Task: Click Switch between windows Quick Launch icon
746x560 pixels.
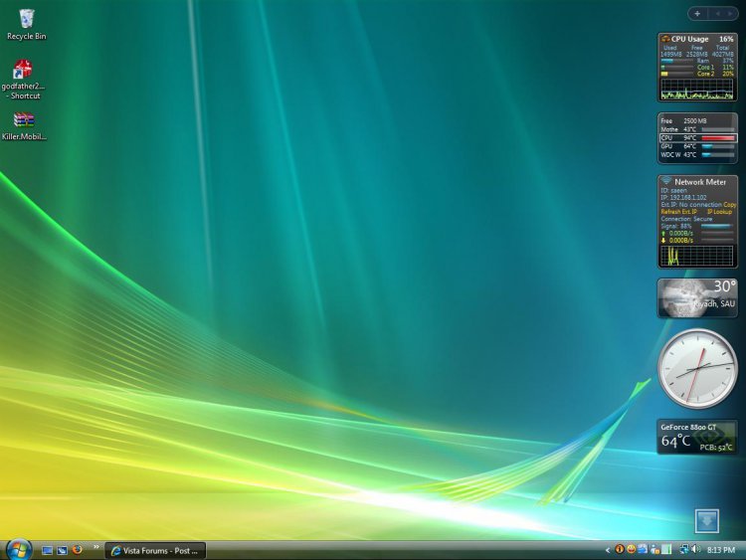Action: [62, 550]
